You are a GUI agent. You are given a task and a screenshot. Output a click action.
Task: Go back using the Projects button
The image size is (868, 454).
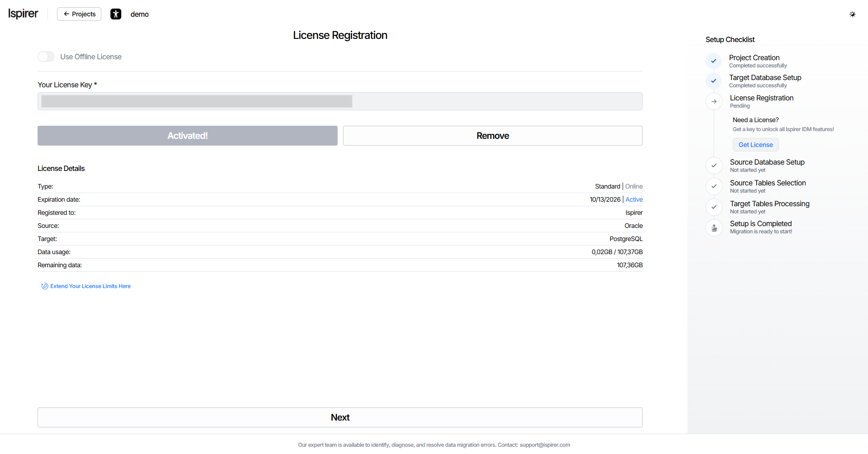pyautogui.click(x=79, y=14)
